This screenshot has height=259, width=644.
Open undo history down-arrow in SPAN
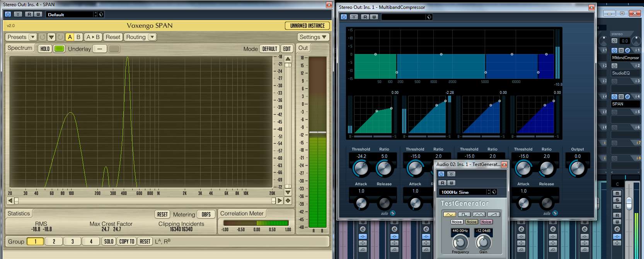(x=51, y=37)
